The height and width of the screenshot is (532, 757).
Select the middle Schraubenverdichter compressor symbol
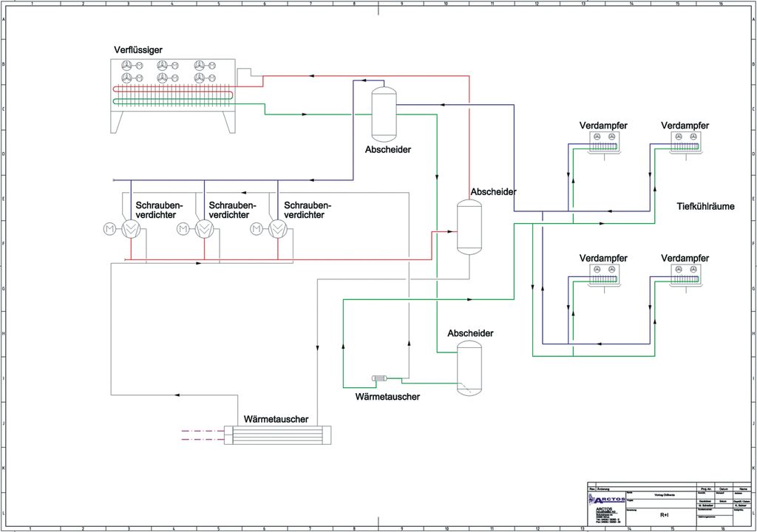[204, 229]
